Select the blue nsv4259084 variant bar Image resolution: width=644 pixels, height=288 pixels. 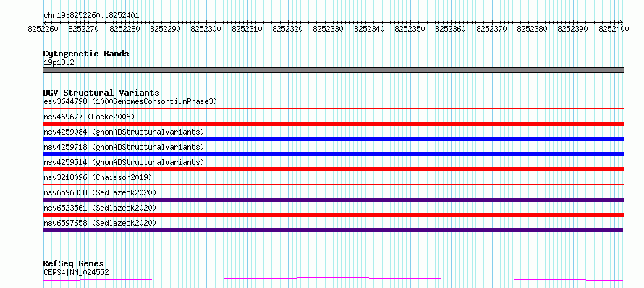(x=333, y=139)
